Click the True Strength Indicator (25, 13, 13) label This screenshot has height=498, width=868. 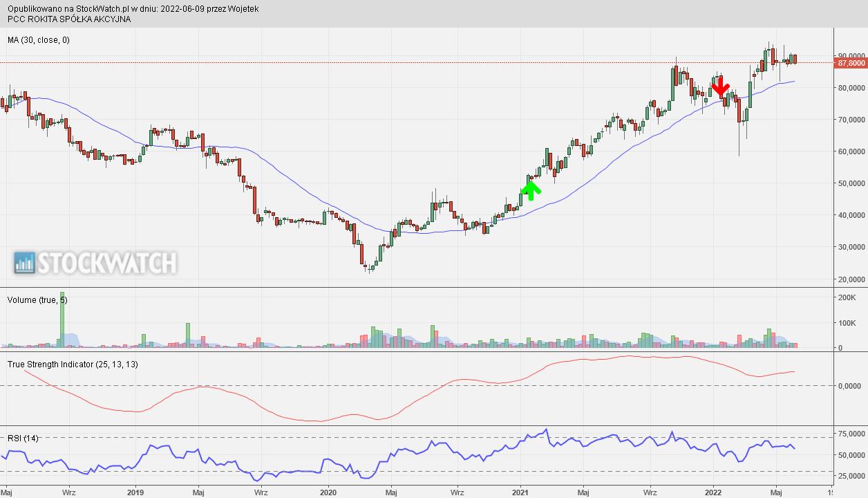pos(73,364)
